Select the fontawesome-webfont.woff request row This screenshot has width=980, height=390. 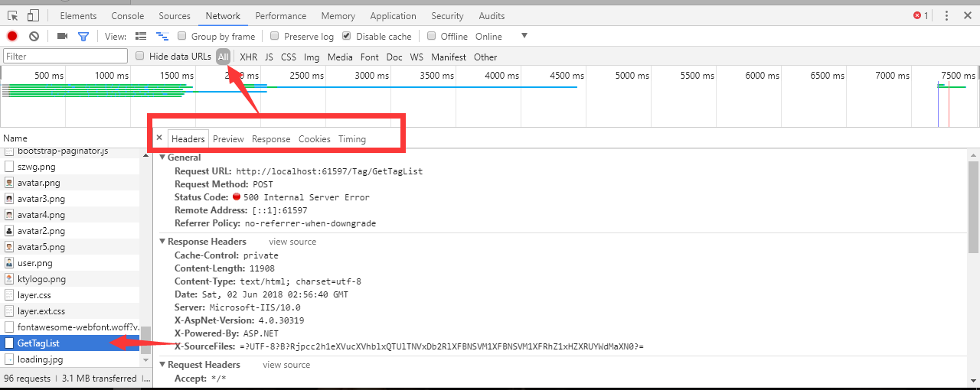tap(70, 327)
